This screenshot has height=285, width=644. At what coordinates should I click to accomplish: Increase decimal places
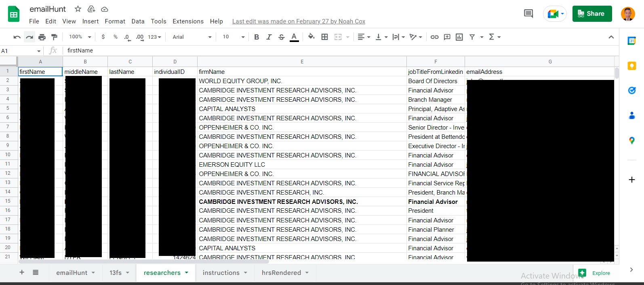pos(140,37)
